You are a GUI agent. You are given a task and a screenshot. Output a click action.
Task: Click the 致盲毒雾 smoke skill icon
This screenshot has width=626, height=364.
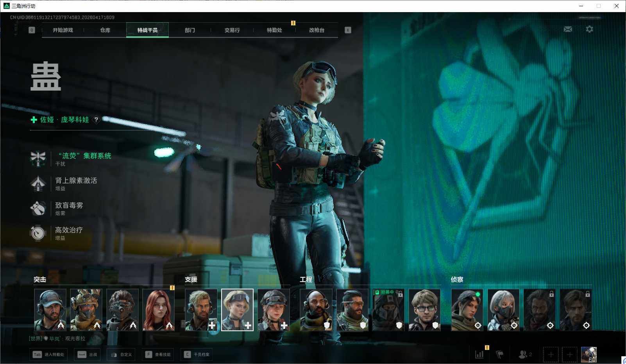(38, 208)
